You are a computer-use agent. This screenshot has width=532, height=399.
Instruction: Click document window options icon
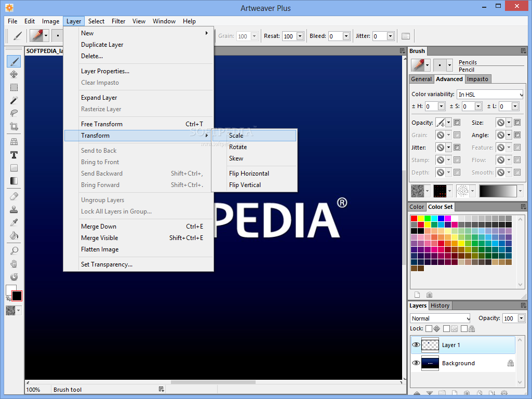coord(403,51)
